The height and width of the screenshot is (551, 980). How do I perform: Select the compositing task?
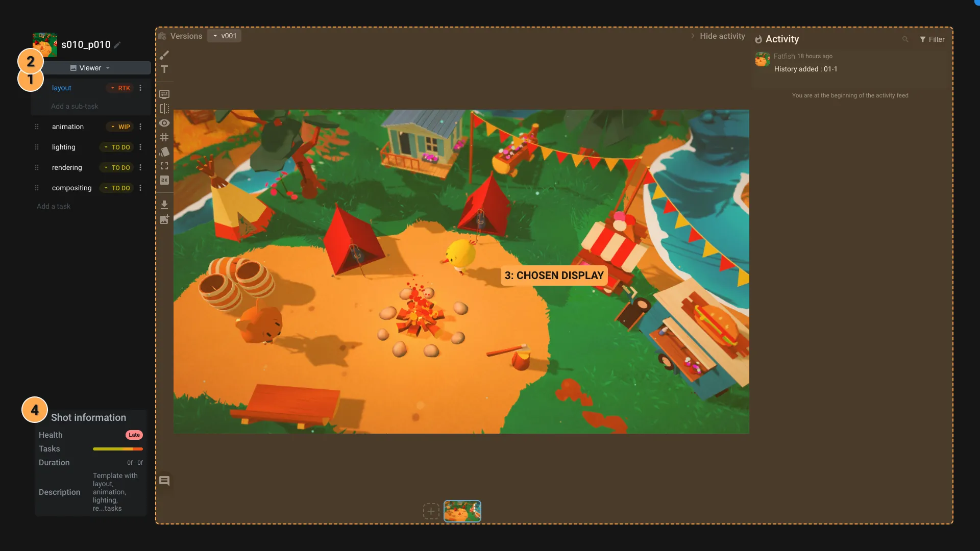click(x=72, y=188)
